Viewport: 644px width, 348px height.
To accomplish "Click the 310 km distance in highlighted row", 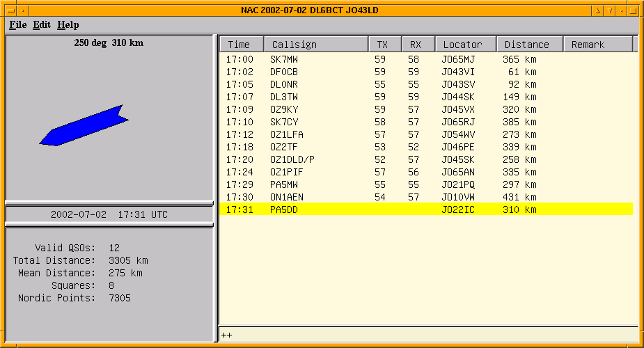I will [x=519, y=209].
